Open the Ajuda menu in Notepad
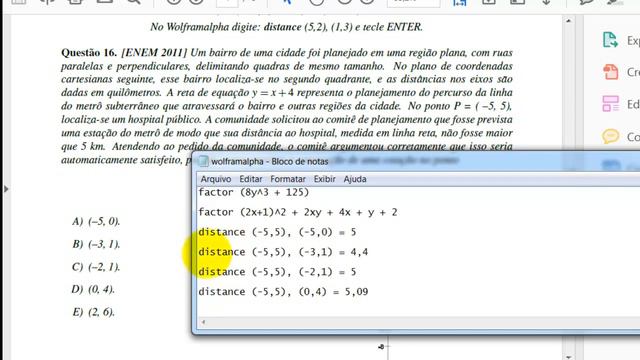Screen dimensions: 640x360 (x=355, y=179)
